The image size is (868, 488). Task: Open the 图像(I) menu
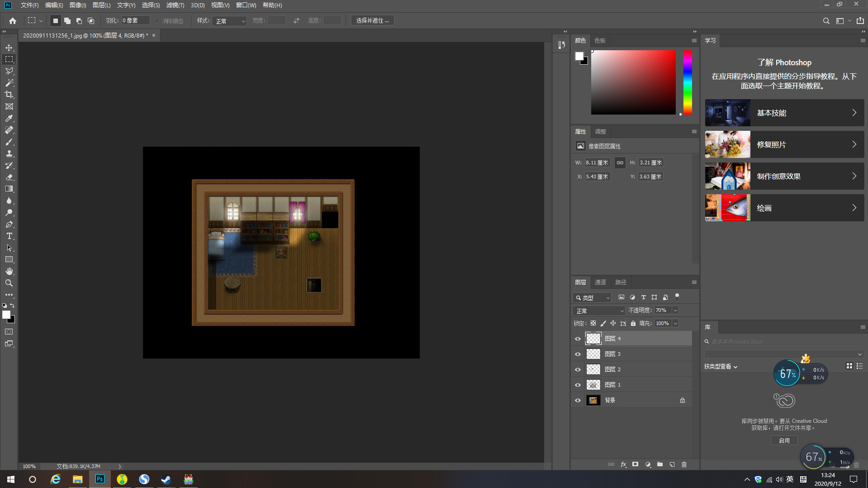click(78, 5)
